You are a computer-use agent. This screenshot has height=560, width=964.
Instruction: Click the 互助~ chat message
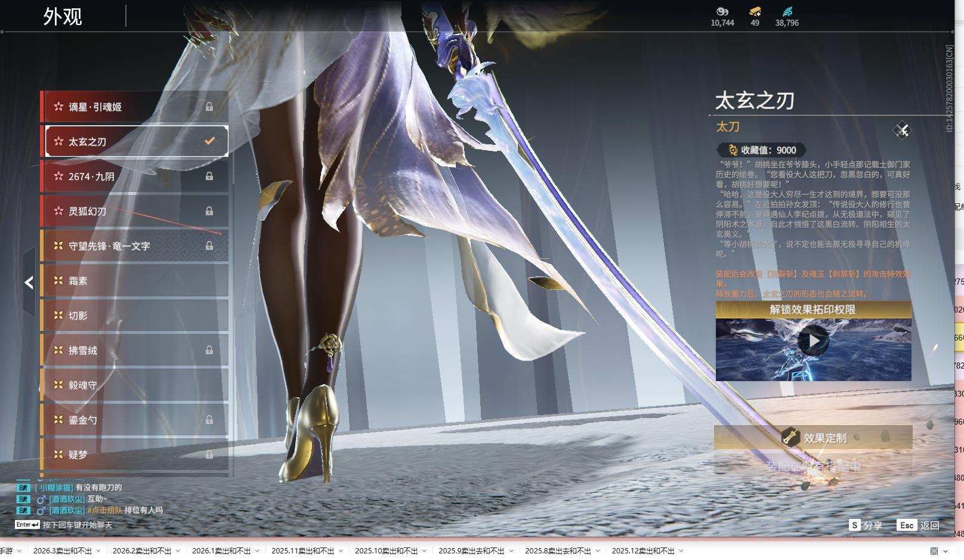(x=97, y=499)
